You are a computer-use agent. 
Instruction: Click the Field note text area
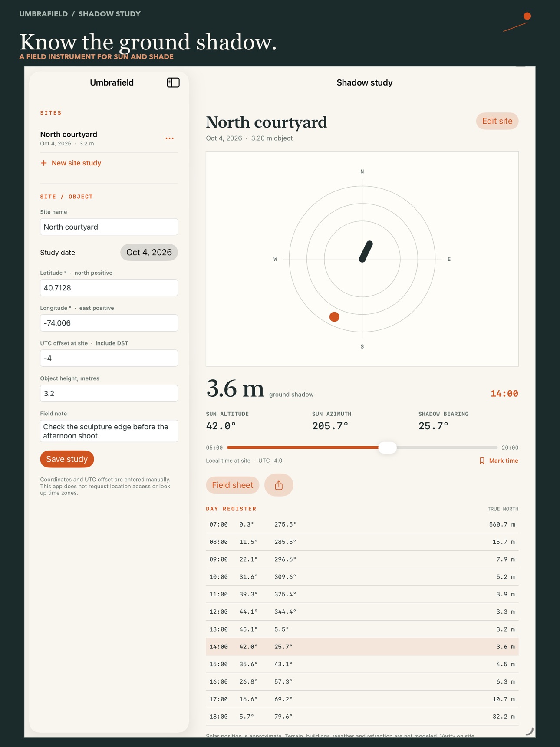click(x=109, y=431)
